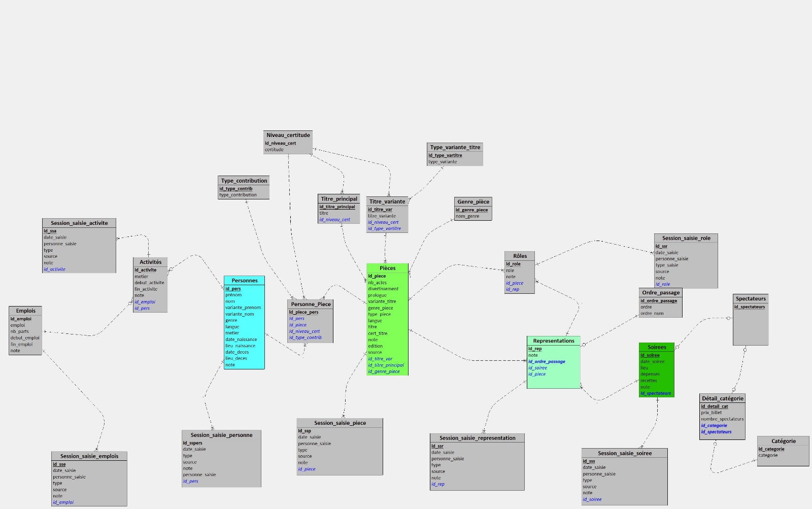Click the id_titre_principal foreign key in Pièces
This screenshot has width=812, height=509.
(x=386, y=365)
